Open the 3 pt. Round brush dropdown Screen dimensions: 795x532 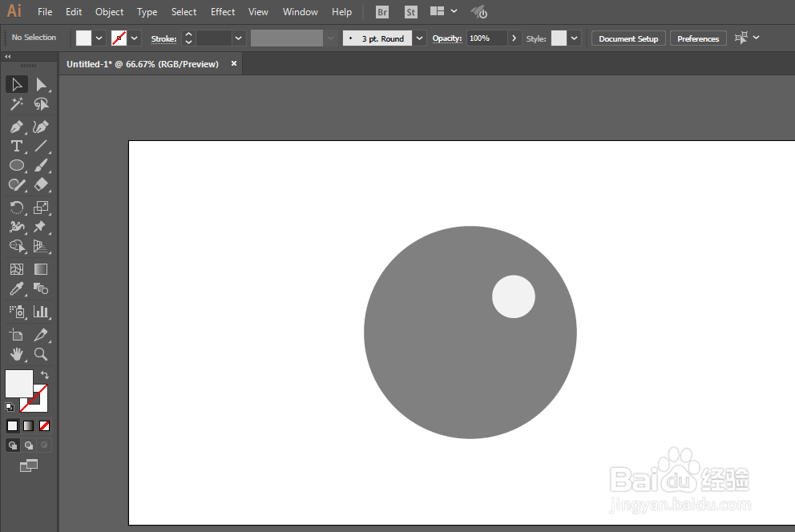point(419,38)
